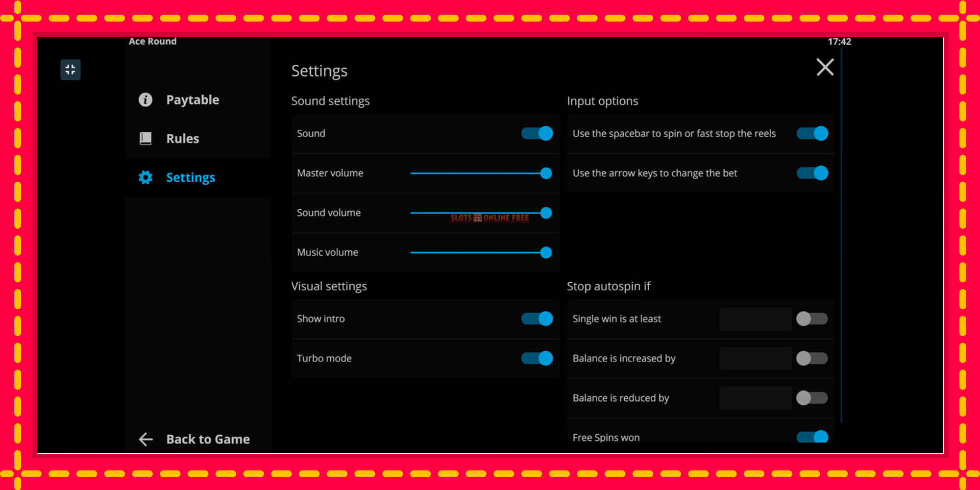This screenshot has width=980, height=490.
Task: Click the Back to Game arrow icon
Action: tap(146, 439)
